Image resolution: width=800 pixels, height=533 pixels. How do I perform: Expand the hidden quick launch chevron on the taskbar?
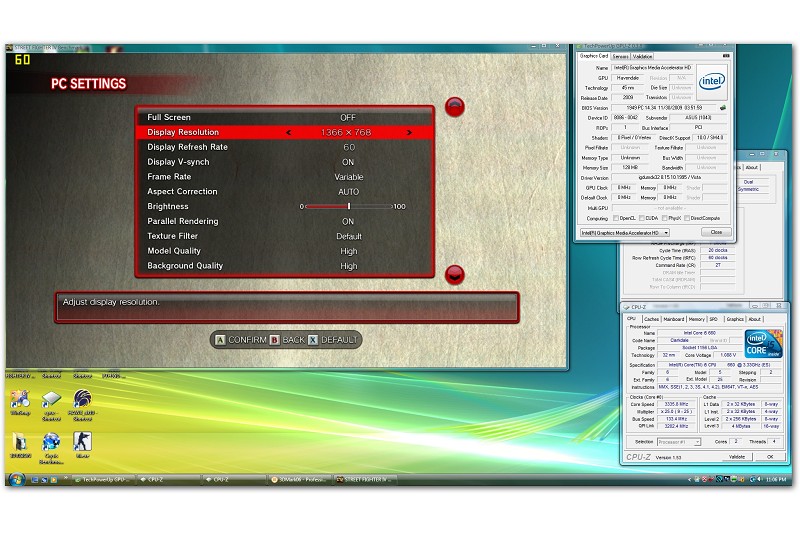pos(65,478)
